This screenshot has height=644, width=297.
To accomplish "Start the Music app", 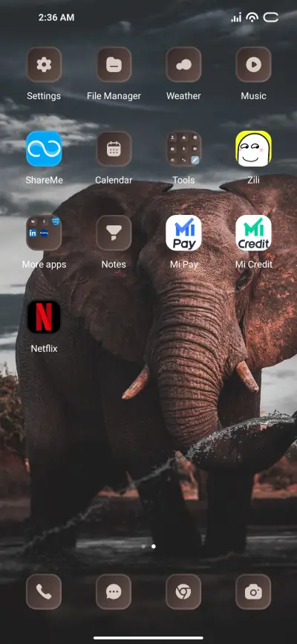I will tap(253, 65).
